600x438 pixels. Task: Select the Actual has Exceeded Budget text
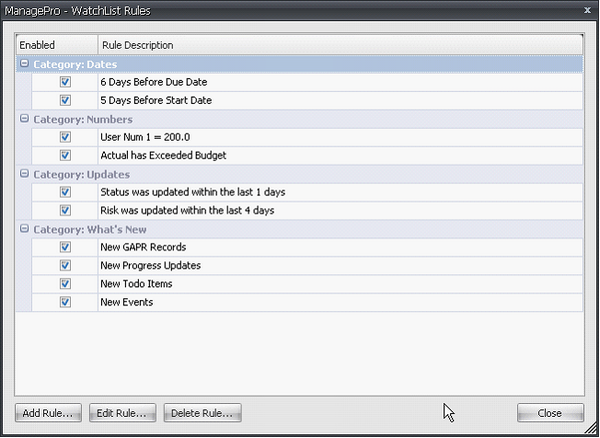[x=163, y=155]
